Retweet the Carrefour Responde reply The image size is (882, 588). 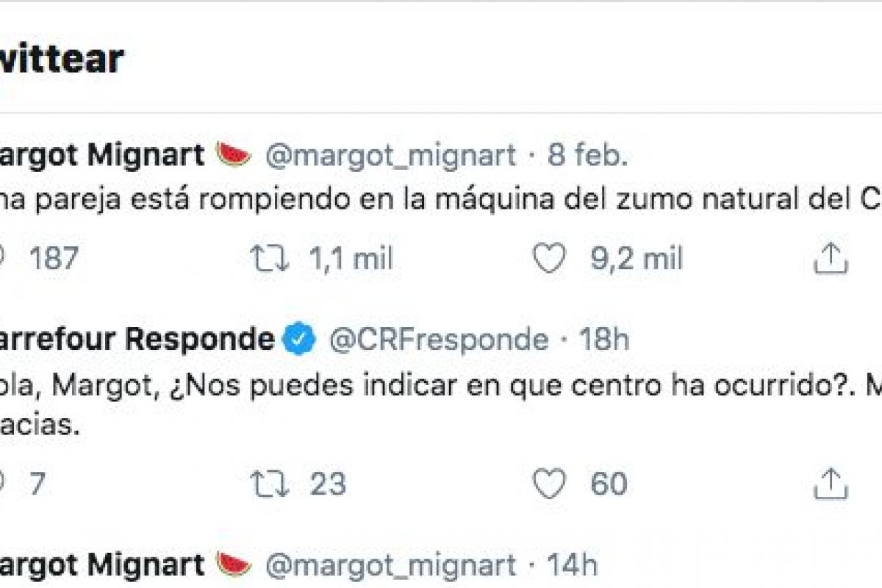[x=270, y=484]
